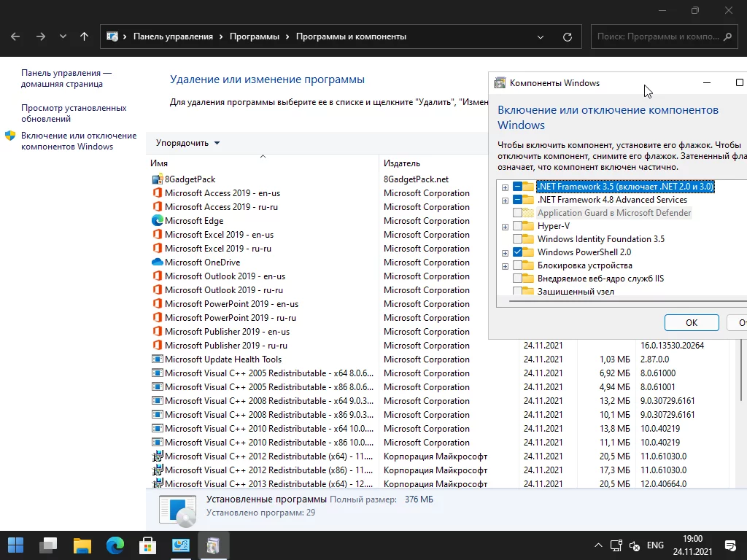
Task: Refresh the Programs and Features list
Action: pyautogui.click(x=567, y=36)
